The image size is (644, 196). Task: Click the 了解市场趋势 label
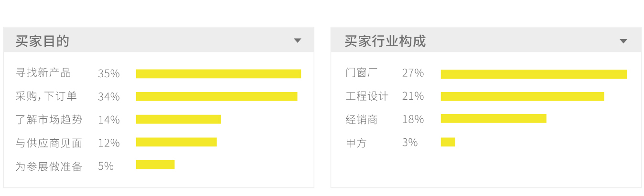click(49, 119)
